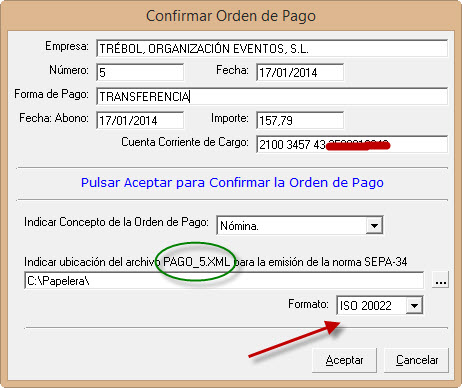The image size is (462, 388).
Task: Focus the Fecha Abono date field
Action: 140,120
